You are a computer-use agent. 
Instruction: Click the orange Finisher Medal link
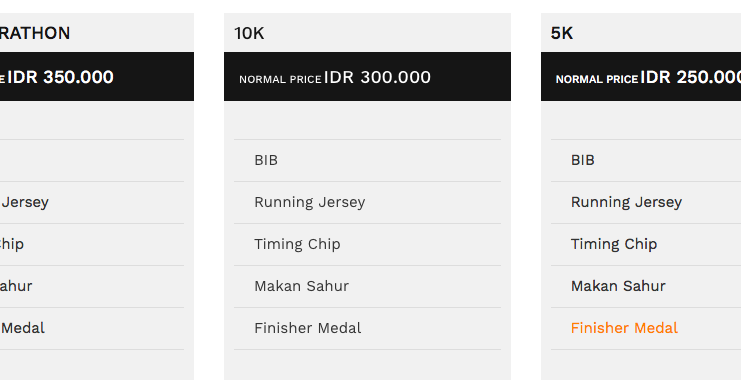pos(624,328)
